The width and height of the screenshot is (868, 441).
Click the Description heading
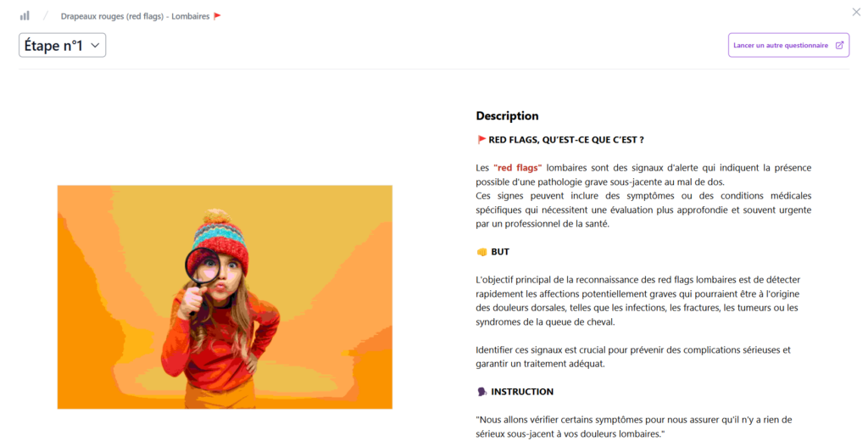point(507,116)
